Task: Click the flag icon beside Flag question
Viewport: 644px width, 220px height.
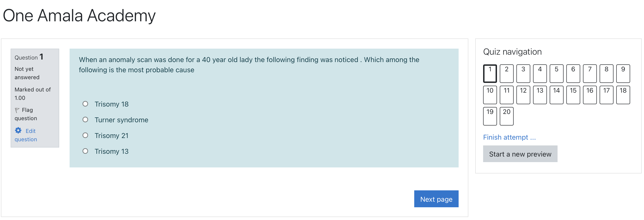Action: click(17, 110)
